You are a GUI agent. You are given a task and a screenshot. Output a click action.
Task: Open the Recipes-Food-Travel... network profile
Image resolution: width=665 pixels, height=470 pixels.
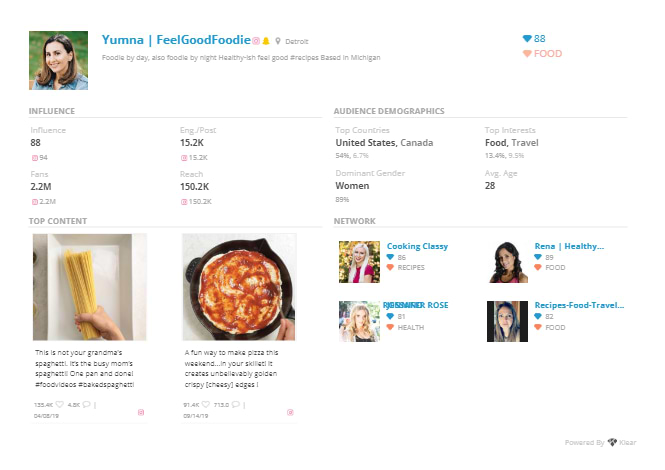coord(579,305)
